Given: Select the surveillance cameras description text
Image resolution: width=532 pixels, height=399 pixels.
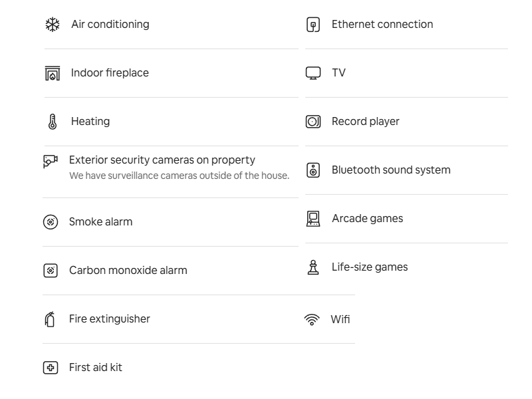Looking at the screenshot, I should click(x=179, y=176).
